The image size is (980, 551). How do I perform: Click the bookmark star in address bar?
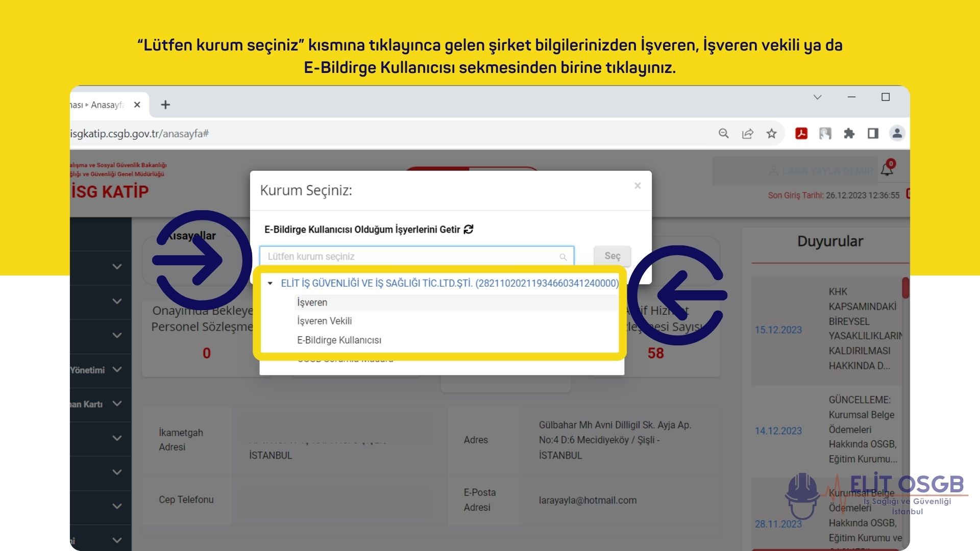pyautogui.click(x=771, y=134)
